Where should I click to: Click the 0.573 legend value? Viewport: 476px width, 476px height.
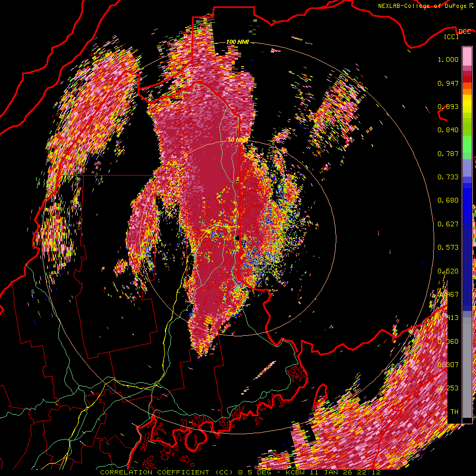448,248
